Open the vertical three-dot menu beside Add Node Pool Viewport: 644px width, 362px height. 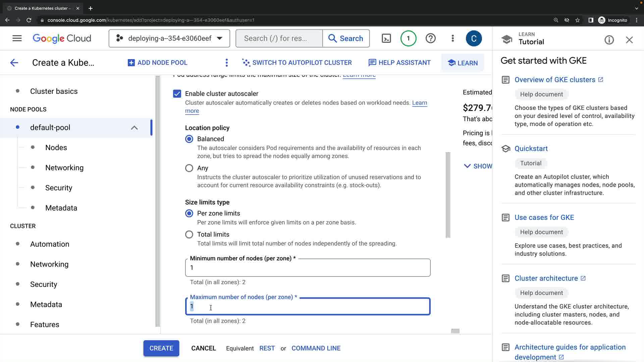coord(227,63)
